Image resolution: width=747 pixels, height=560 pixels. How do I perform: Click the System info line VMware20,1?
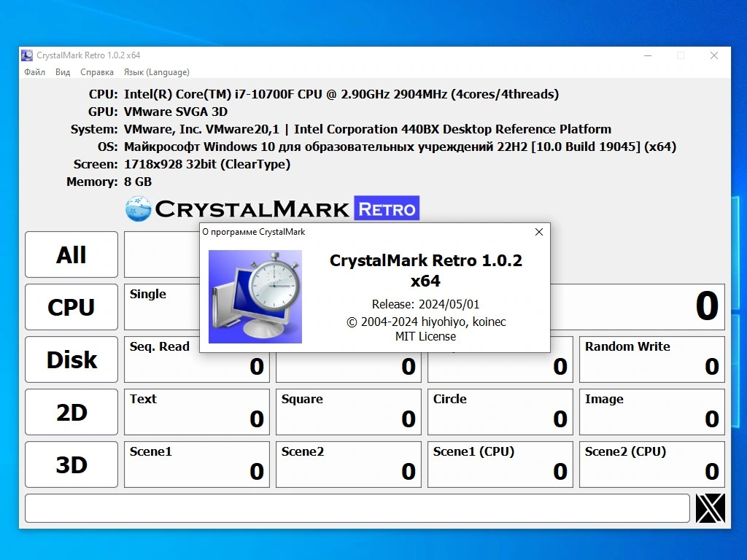pos(368,129)
